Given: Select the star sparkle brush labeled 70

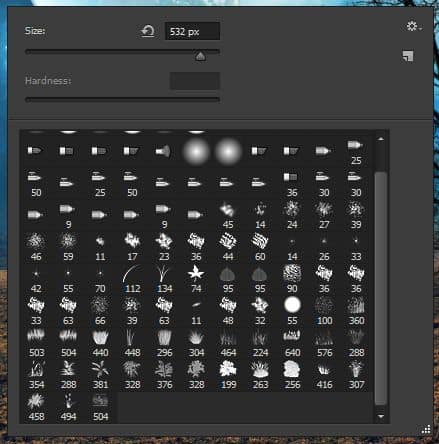Looking at the screenshot, I should [x=100, y=279].
